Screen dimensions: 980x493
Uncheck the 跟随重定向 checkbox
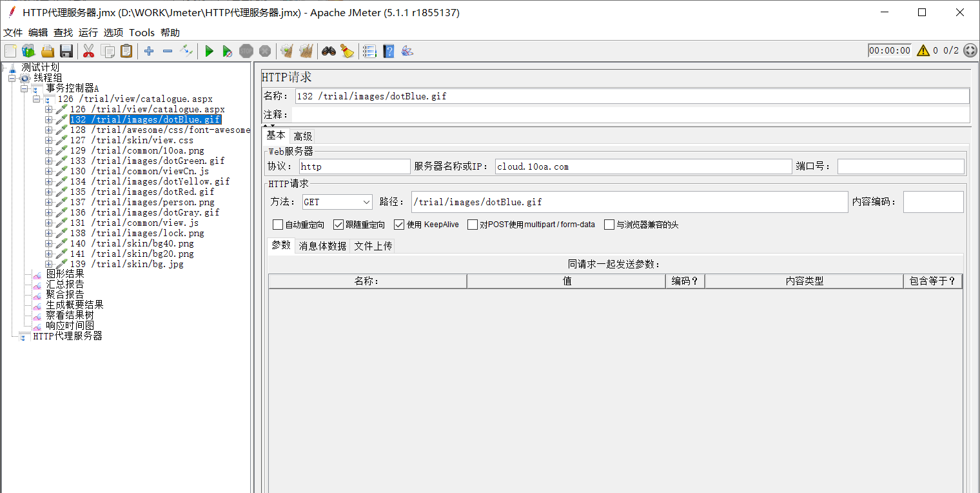tap(338, 225)
